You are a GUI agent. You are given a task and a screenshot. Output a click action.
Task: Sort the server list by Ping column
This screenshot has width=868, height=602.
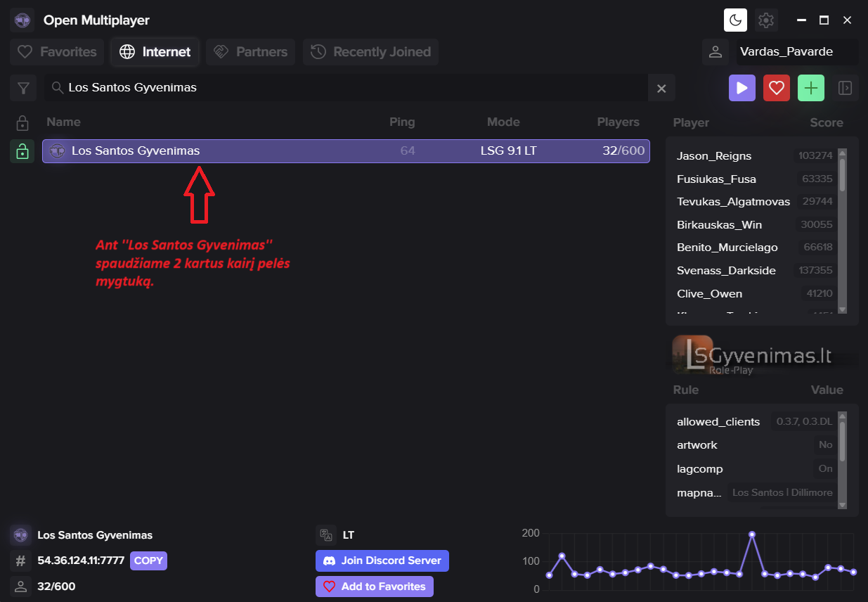pyautogui.click(x=402, y=122)
